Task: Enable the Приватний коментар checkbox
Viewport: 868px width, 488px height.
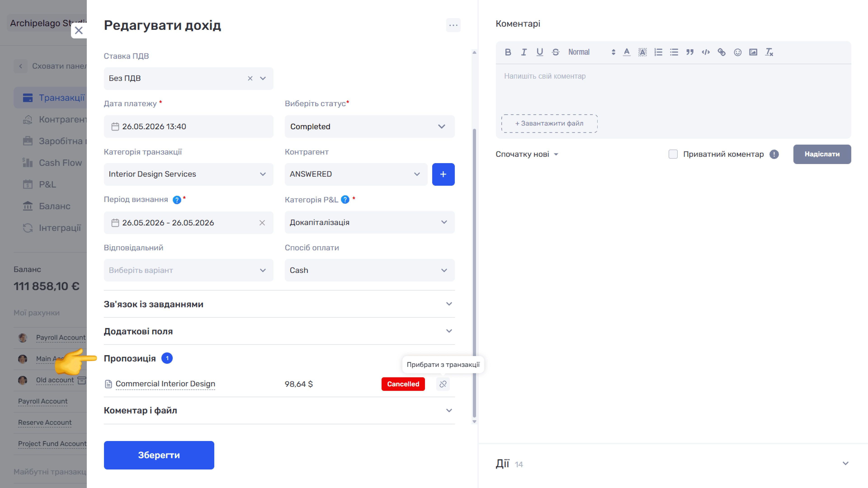Action: click(673, 154)
